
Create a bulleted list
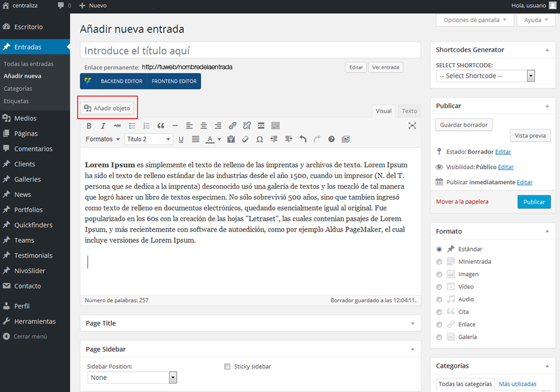(132, 125)
